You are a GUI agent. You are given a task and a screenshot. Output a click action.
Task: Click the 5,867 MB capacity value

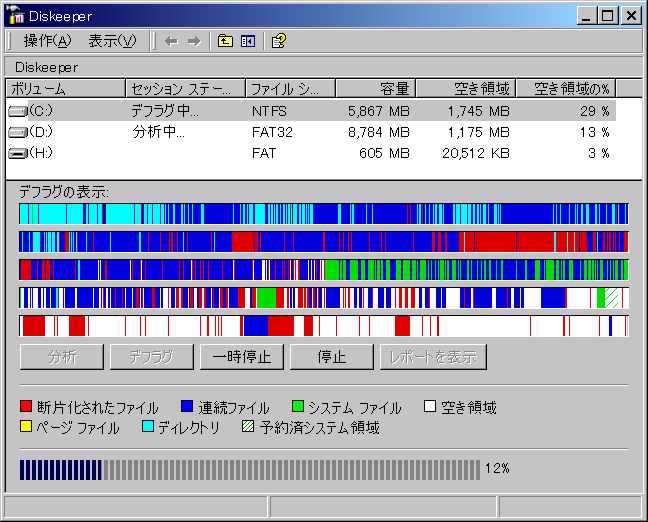click(379, 111)
